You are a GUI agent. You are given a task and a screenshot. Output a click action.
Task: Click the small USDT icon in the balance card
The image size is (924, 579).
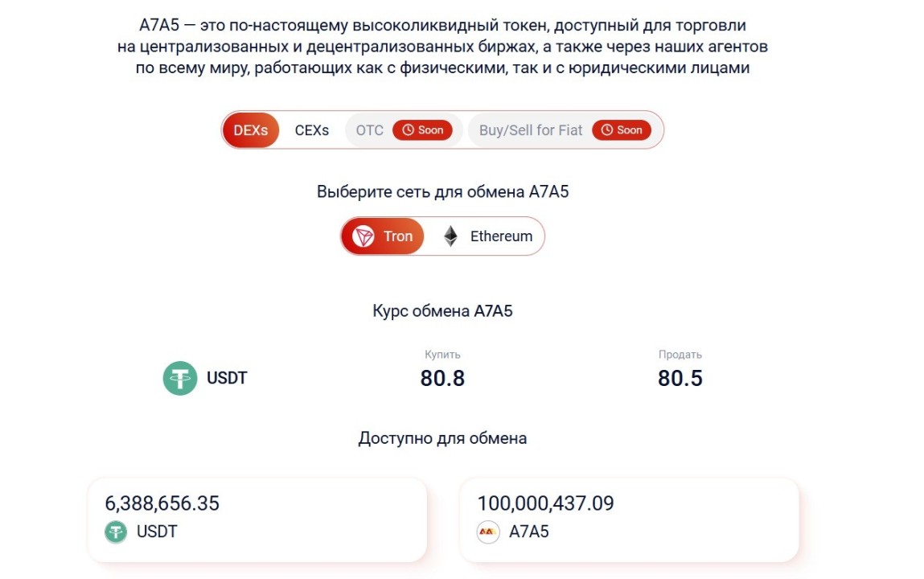tap(116, 532)
